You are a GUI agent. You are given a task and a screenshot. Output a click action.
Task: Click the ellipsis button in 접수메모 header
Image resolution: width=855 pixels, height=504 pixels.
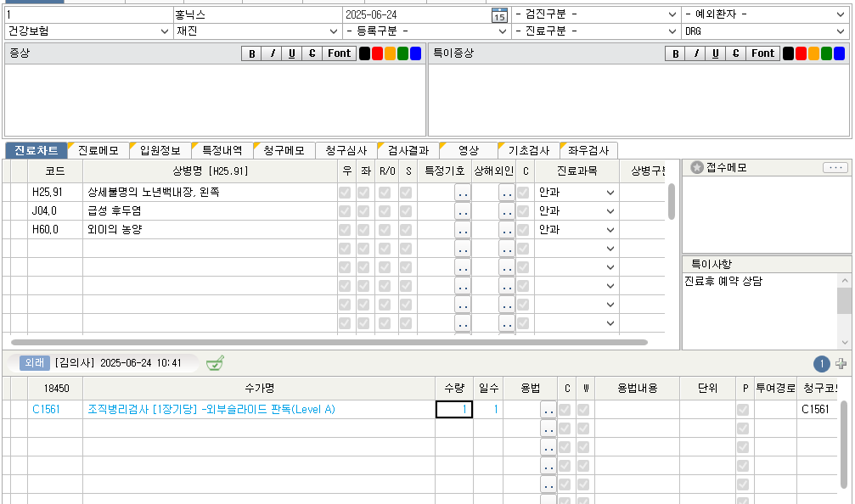point(835,168)
